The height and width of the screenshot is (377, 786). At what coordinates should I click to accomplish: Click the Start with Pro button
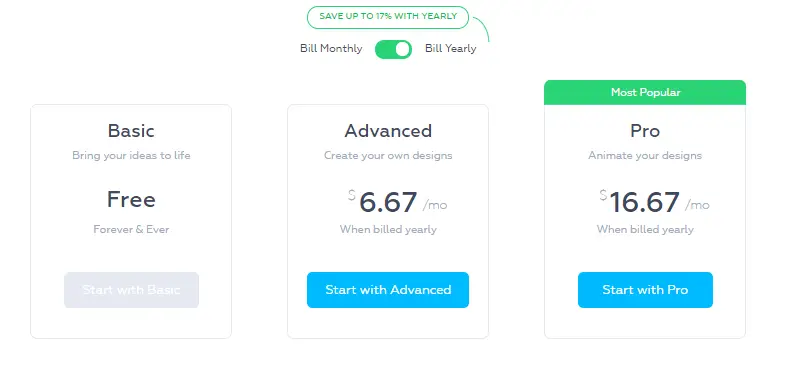tap(645, 290)
